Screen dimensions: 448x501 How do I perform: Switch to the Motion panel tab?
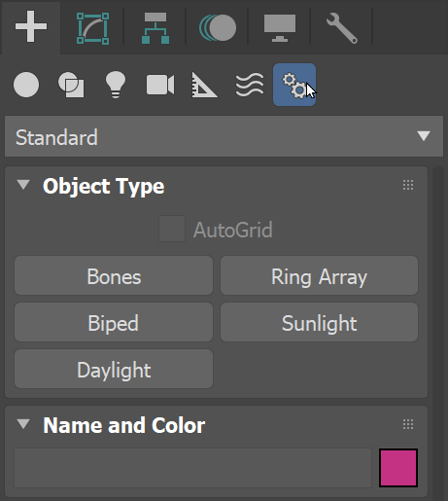218,28
